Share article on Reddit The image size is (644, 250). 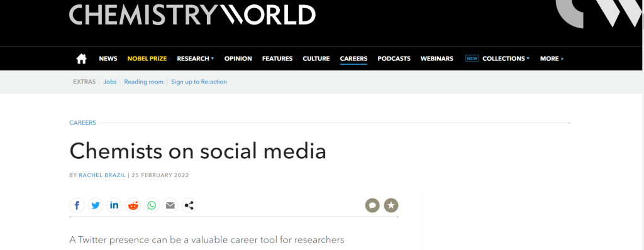coord(133,205)
